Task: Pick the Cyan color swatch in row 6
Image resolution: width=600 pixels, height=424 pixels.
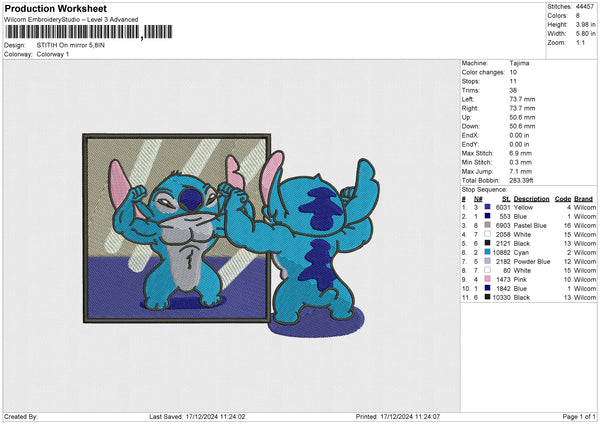Action: (x=487, y=252)
